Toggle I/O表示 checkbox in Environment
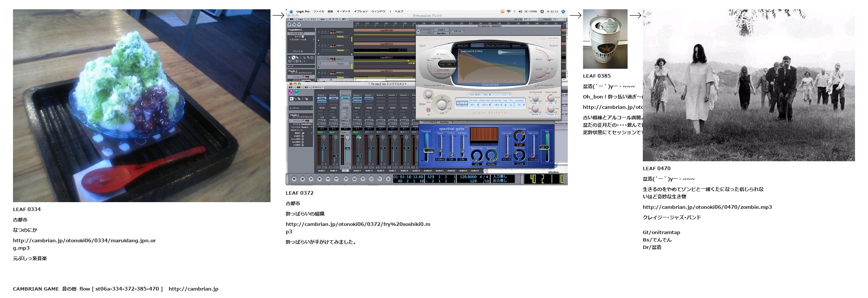 pyautogui.click(x=302, y=145)
